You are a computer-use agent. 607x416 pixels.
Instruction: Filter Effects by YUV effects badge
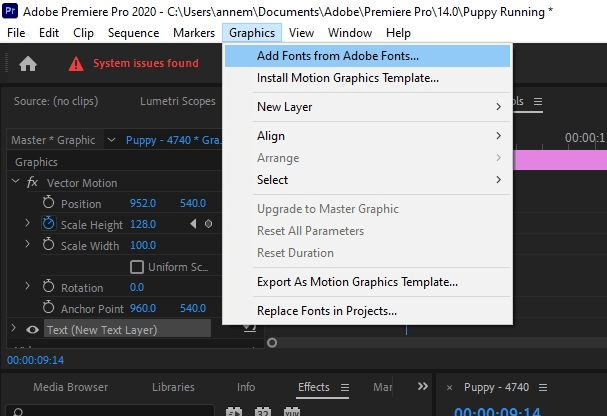coord(292,411)
